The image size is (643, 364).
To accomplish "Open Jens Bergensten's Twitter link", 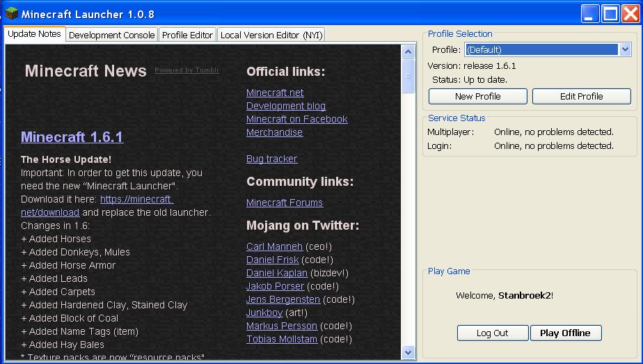I will point(283,299).
